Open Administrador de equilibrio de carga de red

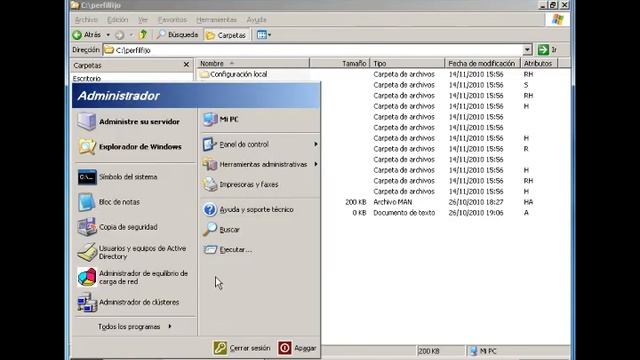pos(133,277)
